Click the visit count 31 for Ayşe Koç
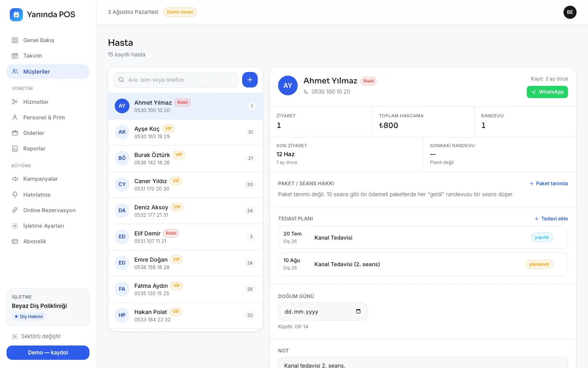This screenshot has width=588, height=368. coord(250,132)
